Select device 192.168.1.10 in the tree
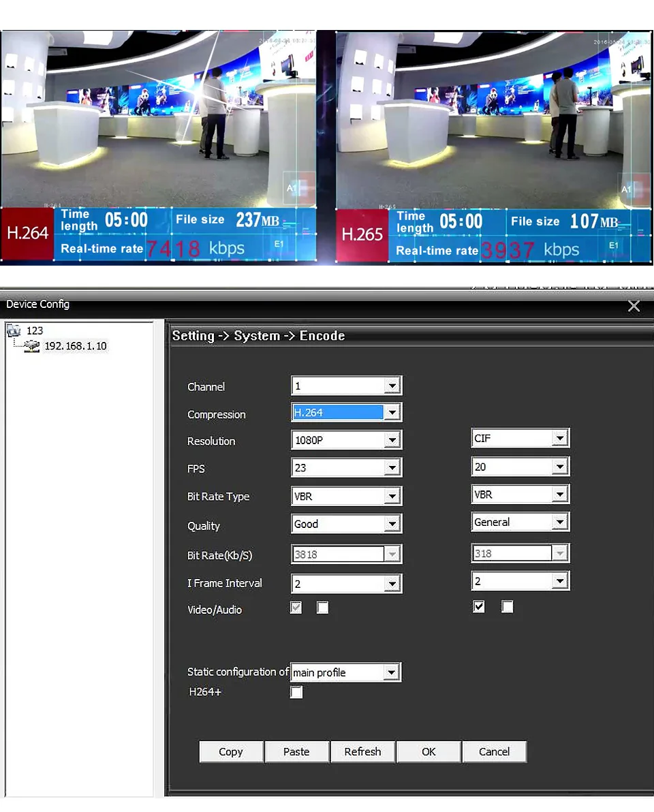The image size is (654, 812). pos(76,346)
